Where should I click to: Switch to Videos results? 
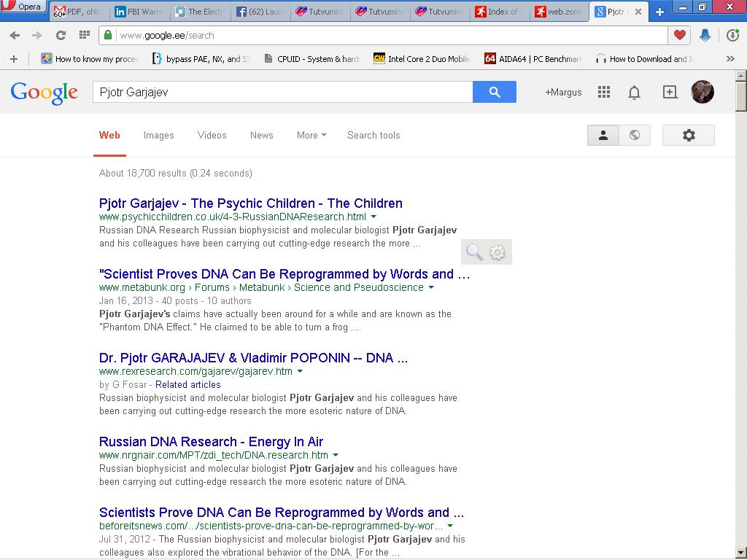(x=212, y=135)
